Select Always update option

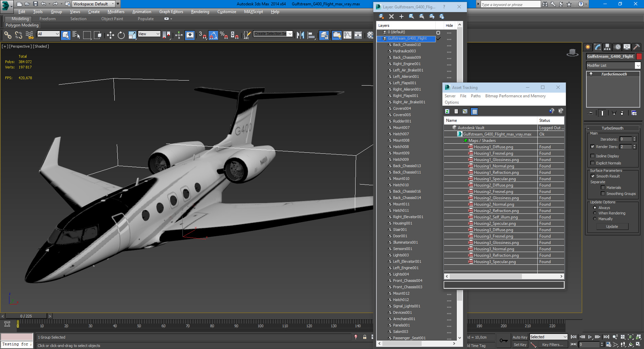point(595,208)
